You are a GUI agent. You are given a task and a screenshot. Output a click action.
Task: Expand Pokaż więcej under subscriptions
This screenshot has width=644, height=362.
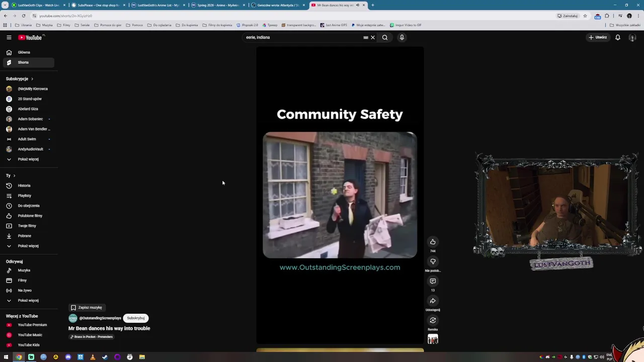point(29,159)
